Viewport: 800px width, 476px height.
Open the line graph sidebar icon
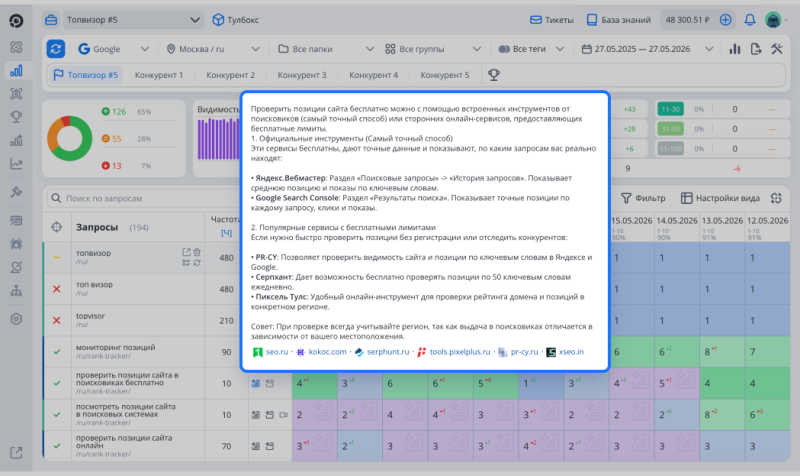tap(16, 164)
